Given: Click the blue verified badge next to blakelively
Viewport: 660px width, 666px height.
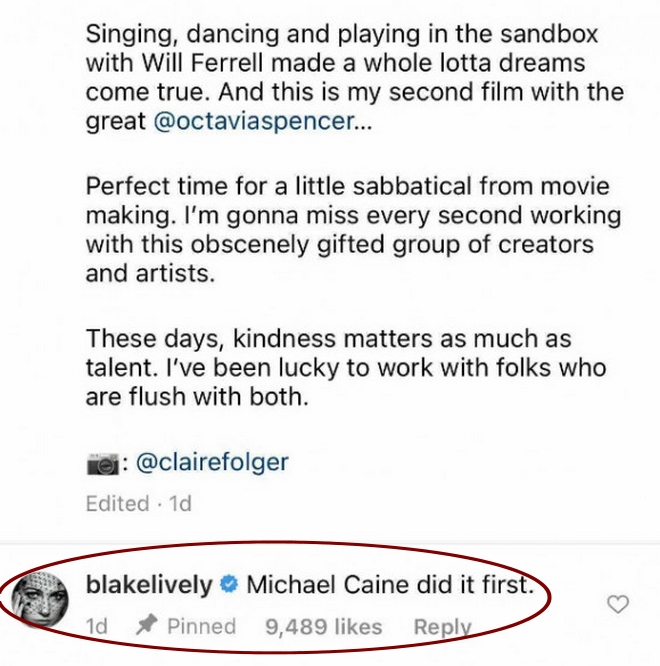Looking at the screenshot, I should point(229,584).
